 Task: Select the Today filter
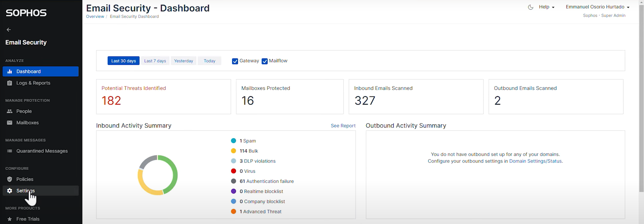(210, 61)
